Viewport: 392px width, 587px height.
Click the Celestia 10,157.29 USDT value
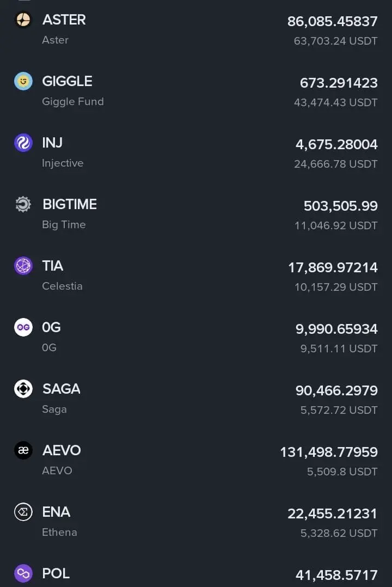coord(336,287)
